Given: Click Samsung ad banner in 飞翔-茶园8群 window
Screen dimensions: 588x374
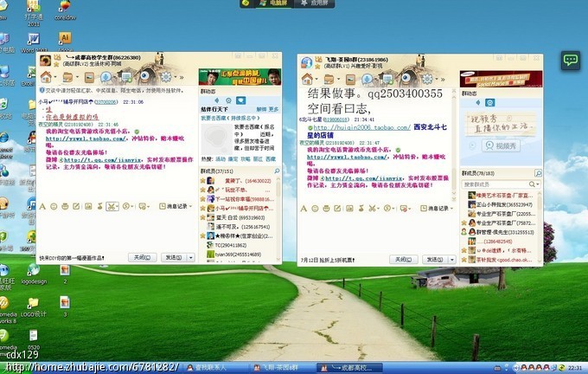Looking at the screenshot, I should point(501,79).
